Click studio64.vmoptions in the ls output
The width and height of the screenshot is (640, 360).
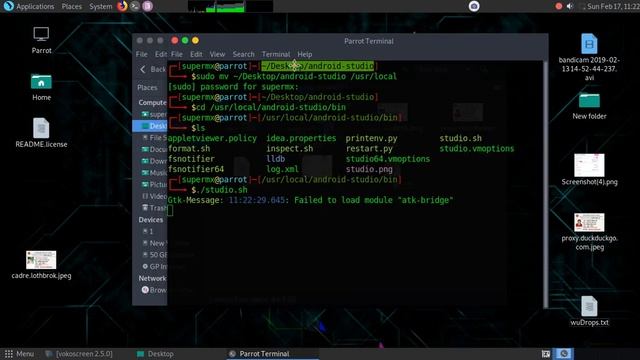pos(388,159)
